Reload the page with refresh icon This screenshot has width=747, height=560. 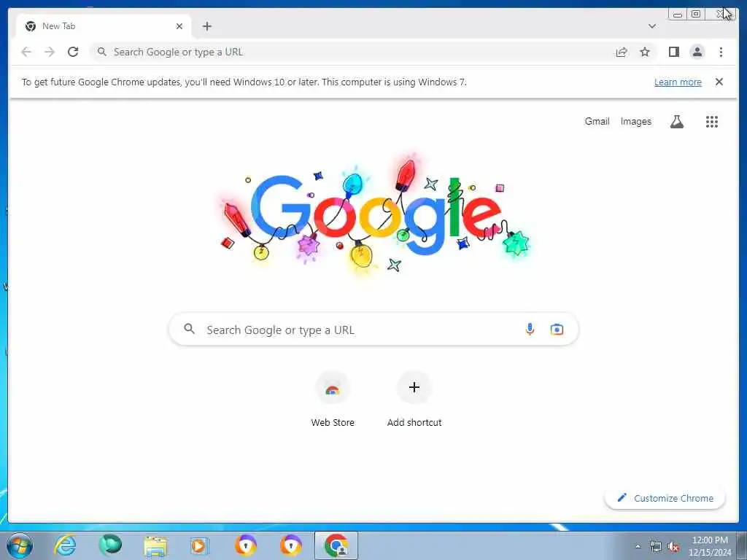coord(73,52)
